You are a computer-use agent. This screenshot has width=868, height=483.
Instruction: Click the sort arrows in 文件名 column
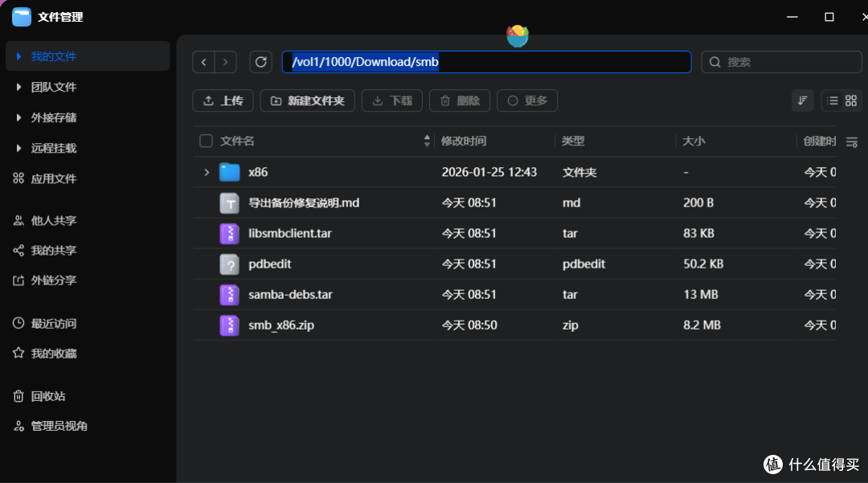coord(427,141)
